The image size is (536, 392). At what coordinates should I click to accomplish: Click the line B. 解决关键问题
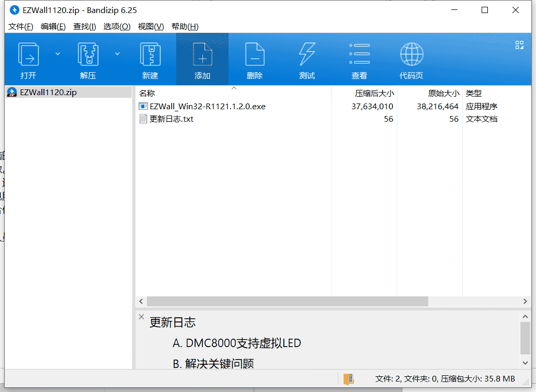click(213, 364)
